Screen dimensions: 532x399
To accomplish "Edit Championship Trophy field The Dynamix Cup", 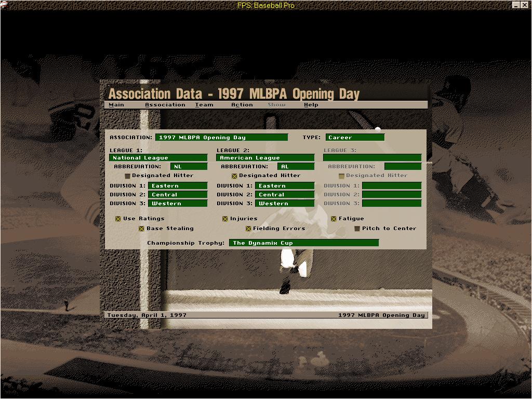I will pos(304,243).
